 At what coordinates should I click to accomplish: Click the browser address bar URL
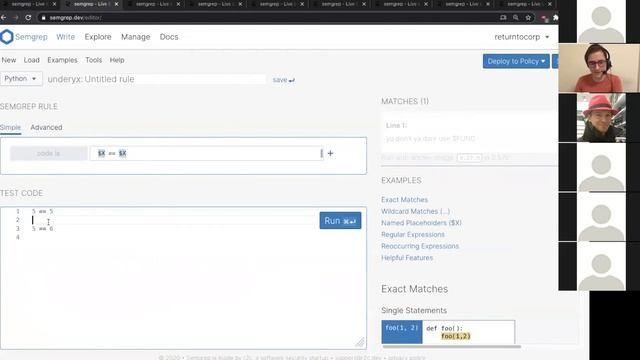click(x=76, y=18)
